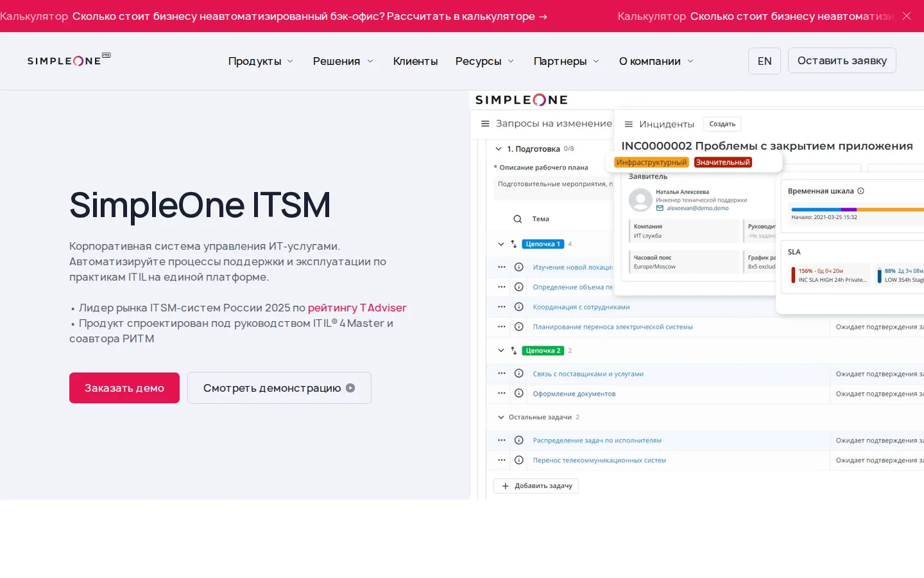Image resolution: width=924 pixels, height=578 pixels.
Task: Click the Смотреть демонстрацию button
Action: 279,388
